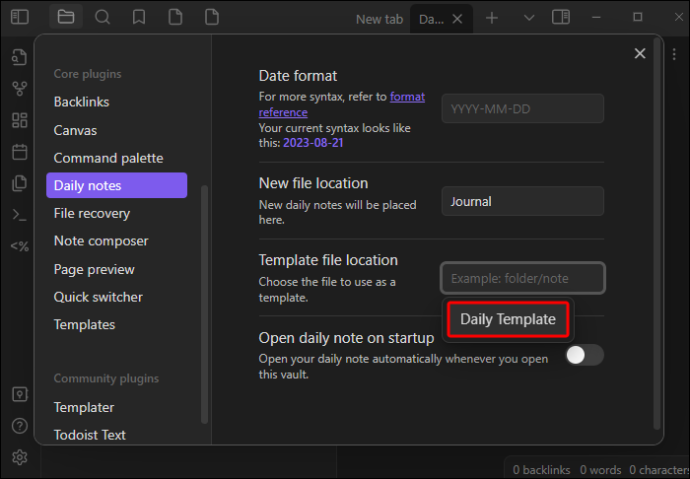Click the 0 words status item
The height and width of the screenshot is (479, 690).
600,470
